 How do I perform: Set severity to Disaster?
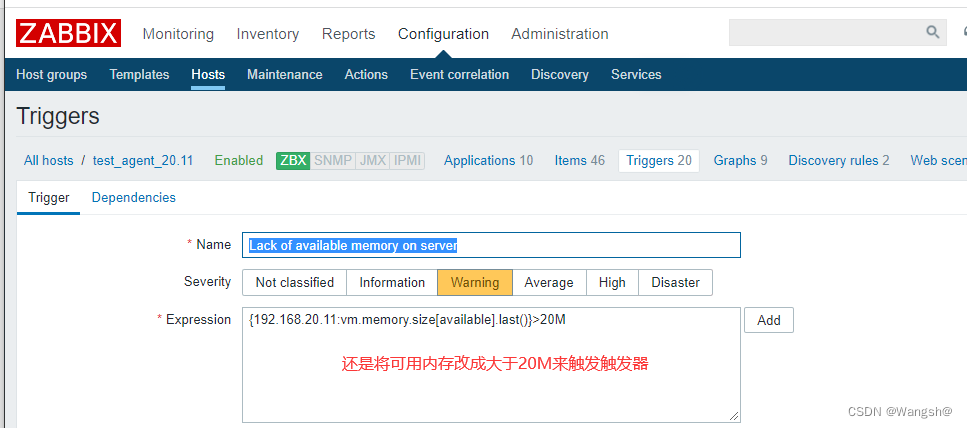pos(675,282)
